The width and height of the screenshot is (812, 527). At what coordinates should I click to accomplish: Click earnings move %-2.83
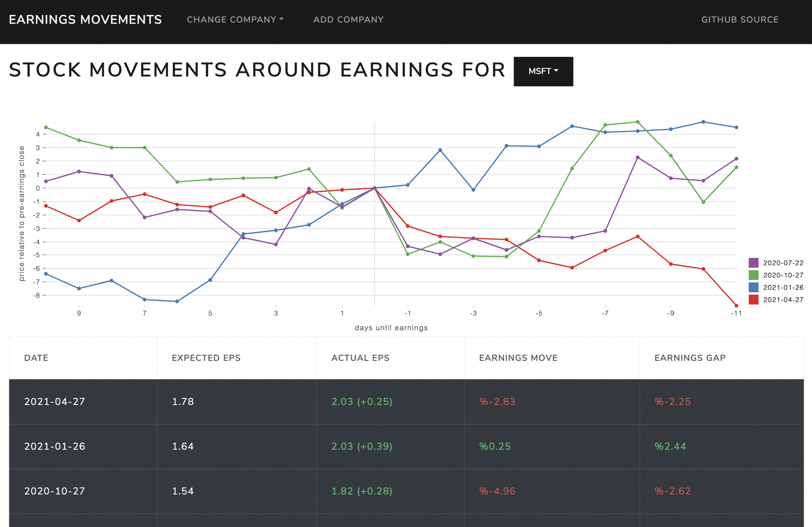pyautogui.click(x=497, y=402)
